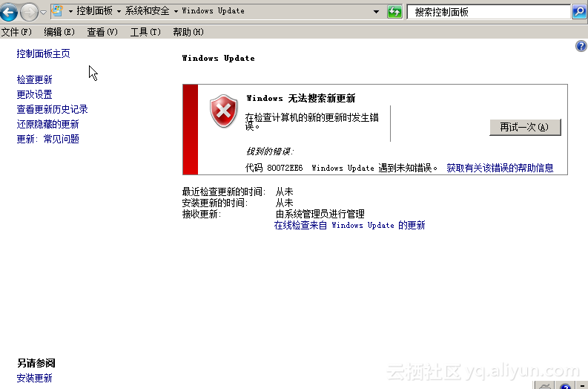Click the Back navigation arrow
This screenshot has height=389, width=588.
pos(9,12)
